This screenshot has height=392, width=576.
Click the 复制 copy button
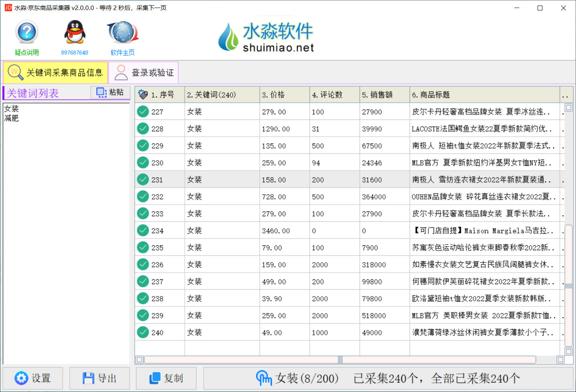click(x=166, y=378)
